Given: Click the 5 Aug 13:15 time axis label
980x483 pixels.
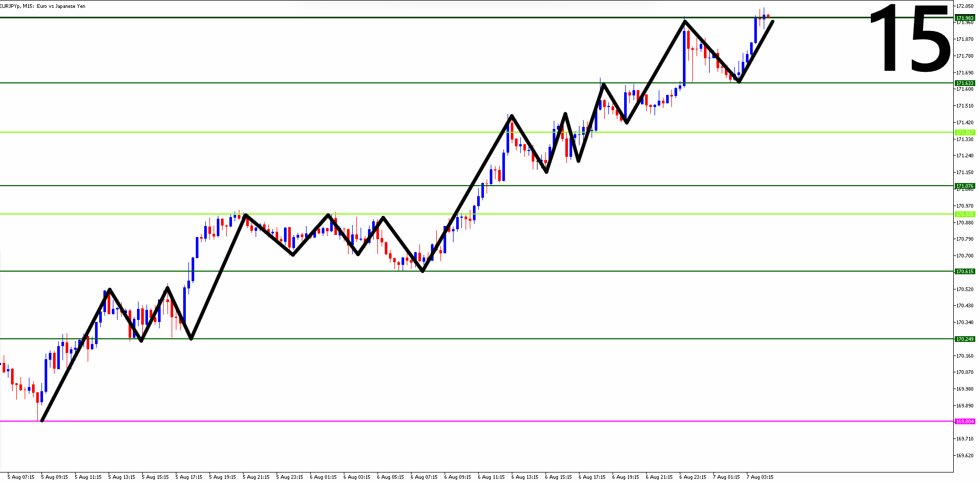Looking at the screenshot, I should (122, 477).
